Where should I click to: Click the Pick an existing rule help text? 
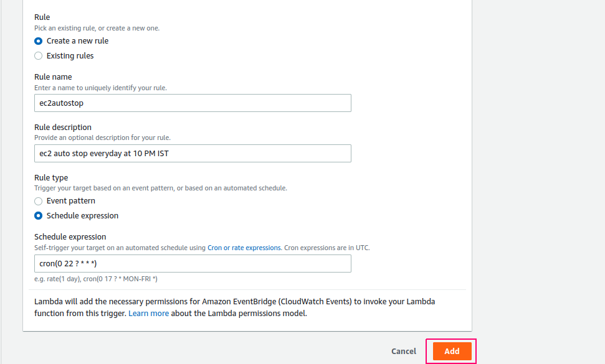tap(97, 28)
